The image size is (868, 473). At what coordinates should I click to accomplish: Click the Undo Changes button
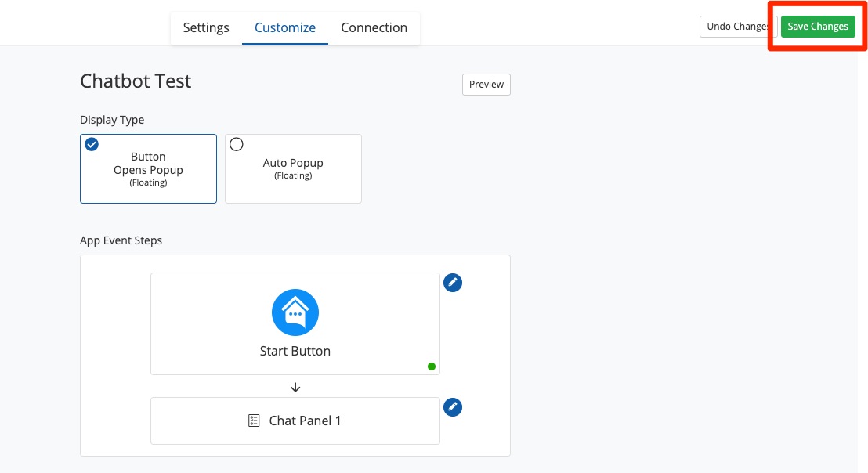[x=736, y=27]
